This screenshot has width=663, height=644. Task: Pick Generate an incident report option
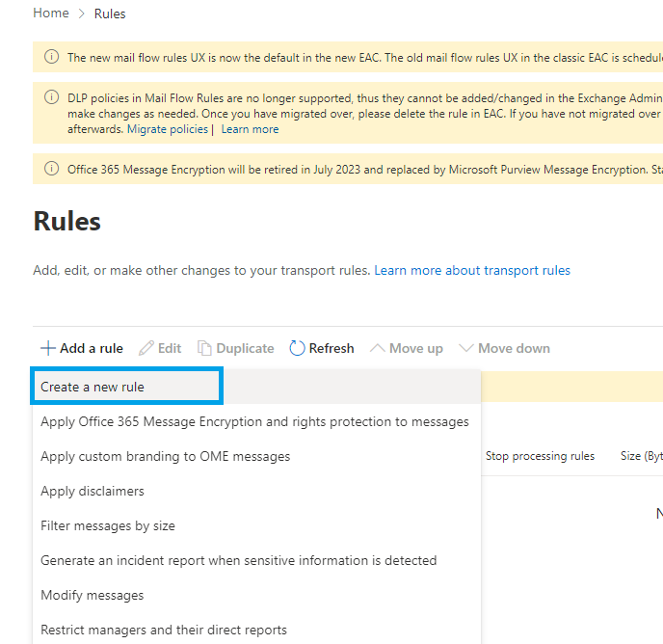(x=238, y=560)
